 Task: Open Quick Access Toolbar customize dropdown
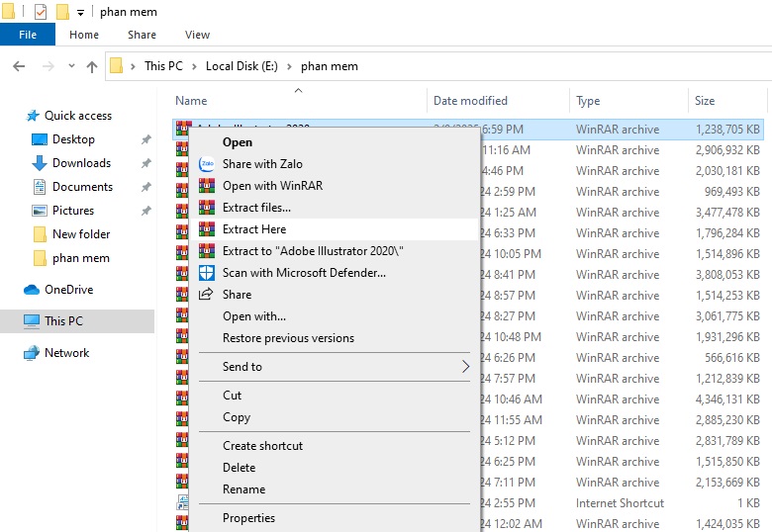pos(81,13)
